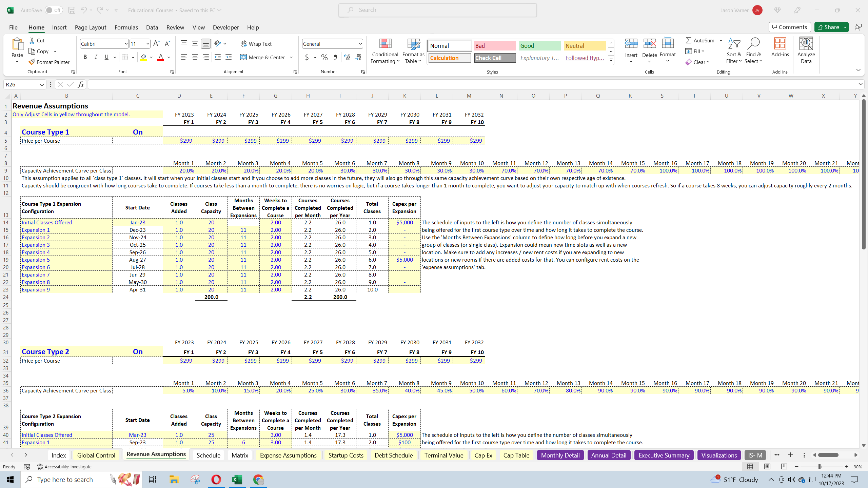
Task: Switch to Page Layout view icon
Action: click(767, 467)
